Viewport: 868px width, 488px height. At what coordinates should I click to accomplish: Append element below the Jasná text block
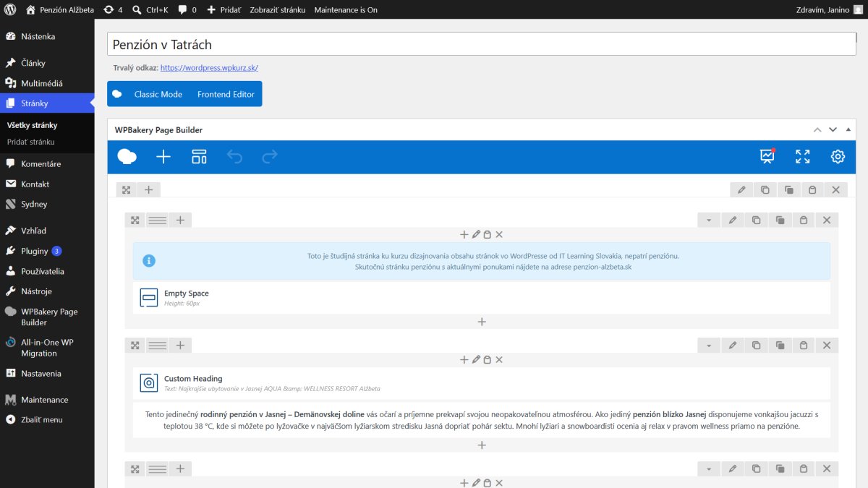click(x=482, y=445)
